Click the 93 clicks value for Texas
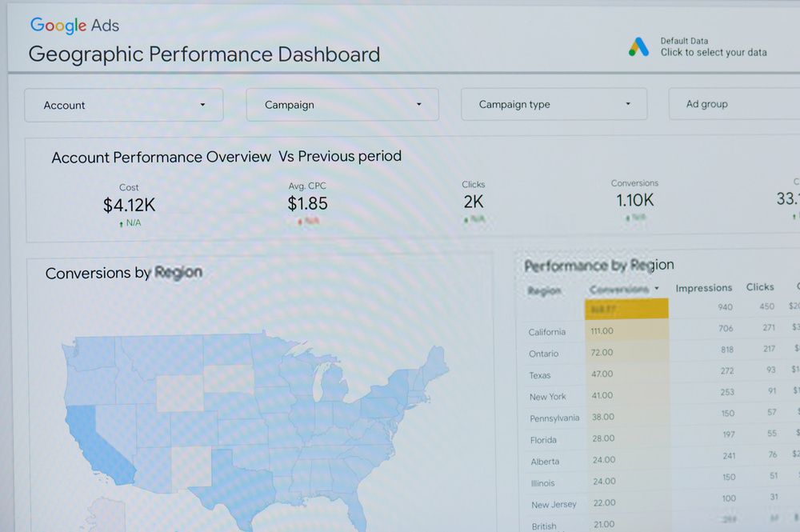 point(771,370)
